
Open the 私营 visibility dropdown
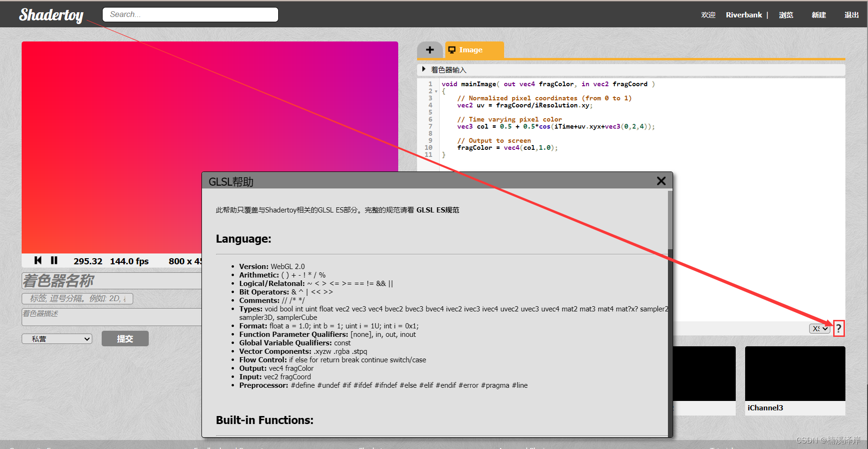pos(57,339)
